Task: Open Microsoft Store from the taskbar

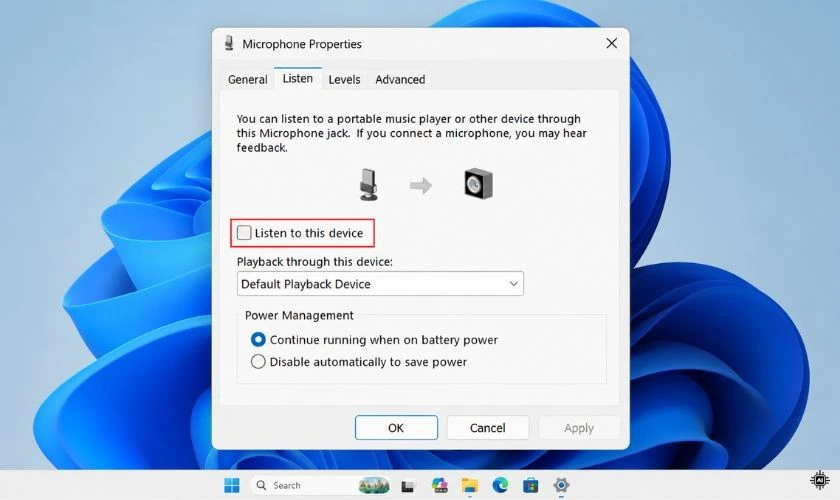Action: coord(531,486)
